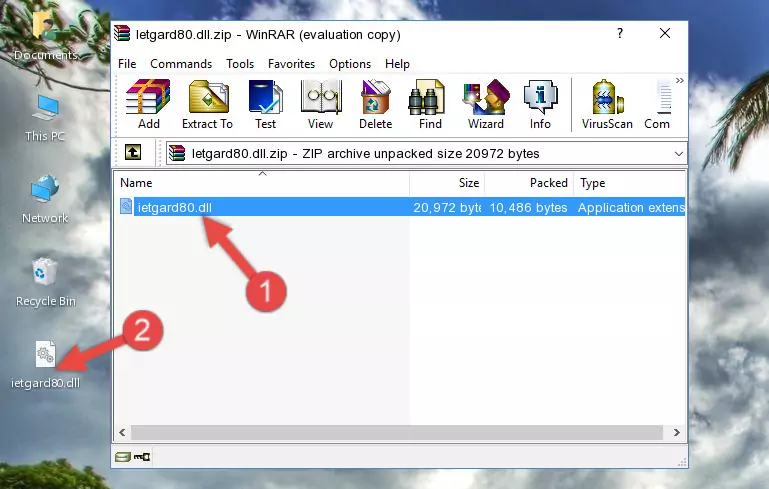The image size is (769, 489).
Task: Click the Delete toolbar icon
Action: pyautogui.click(x=375, y=104)
